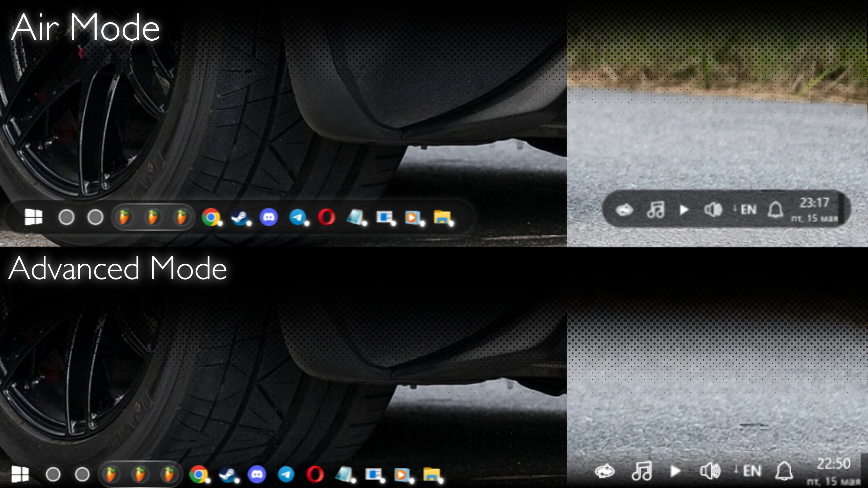The image size is (868, 488).
Task: Click the mask-shaped tray icon in the Air Mode tray
Action: (624, 210)
